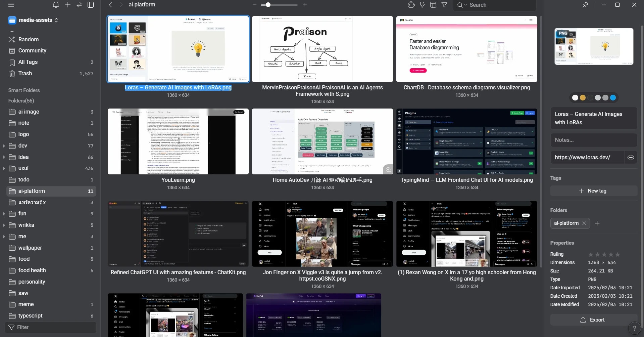644x337 pixels.
Task: Expand the idea folder
Action: click(4, 157)
